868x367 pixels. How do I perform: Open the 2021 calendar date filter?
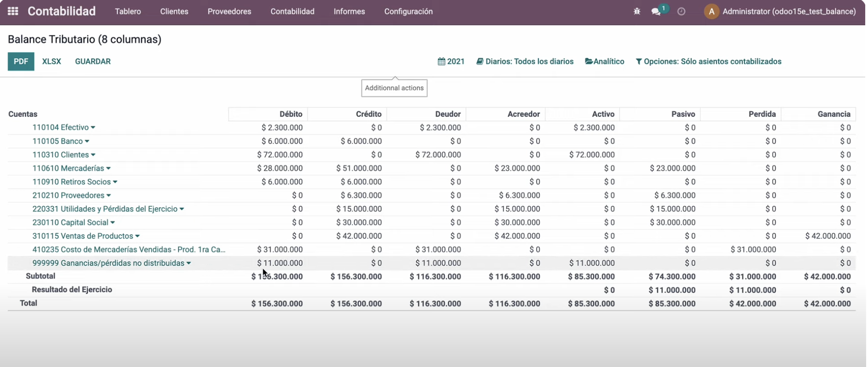tap(451, 61)
